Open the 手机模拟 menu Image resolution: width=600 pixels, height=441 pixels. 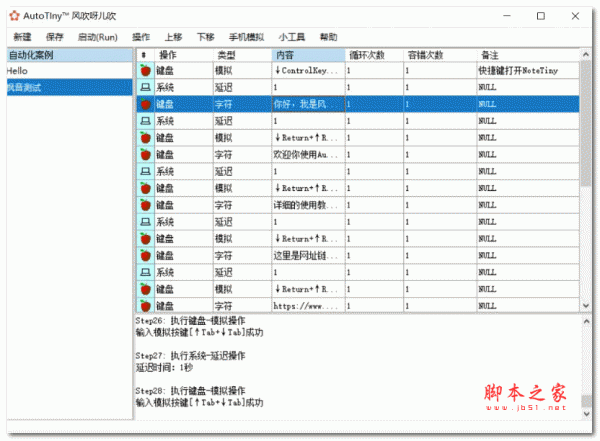246,37
